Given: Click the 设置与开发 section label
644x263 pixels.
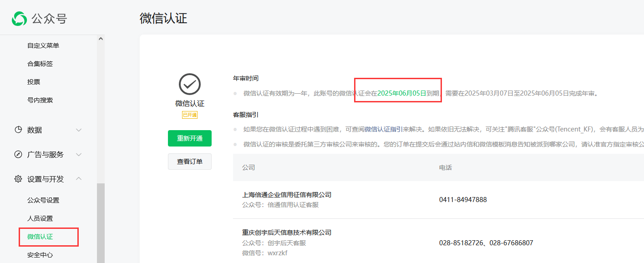Looking at the screenshot, I should (x=46, y=179).
